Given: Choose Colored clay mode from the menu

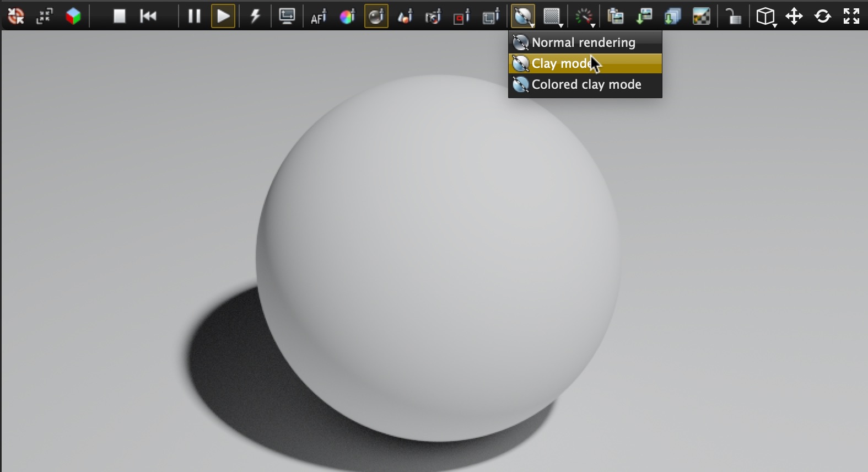Looking at the screenshot, I should pyautogui.click(x=585, y=84).
